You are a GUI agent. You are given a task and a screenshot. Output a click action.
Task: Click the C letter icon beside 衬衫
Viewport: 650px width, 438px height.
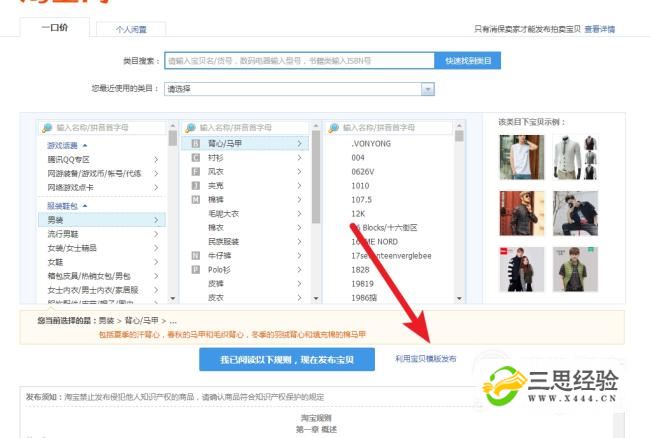(197, 158)
